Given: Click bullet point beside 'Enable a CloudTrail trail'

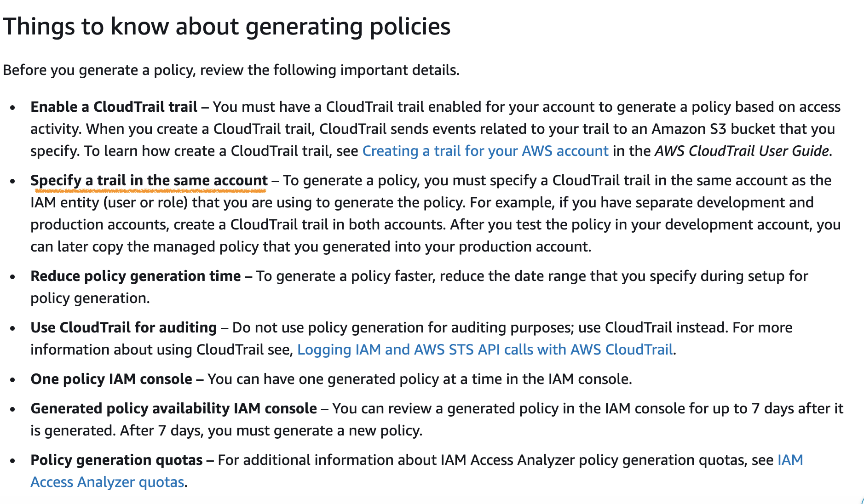Looking at the screenshot, I should (x=13, y=108).
